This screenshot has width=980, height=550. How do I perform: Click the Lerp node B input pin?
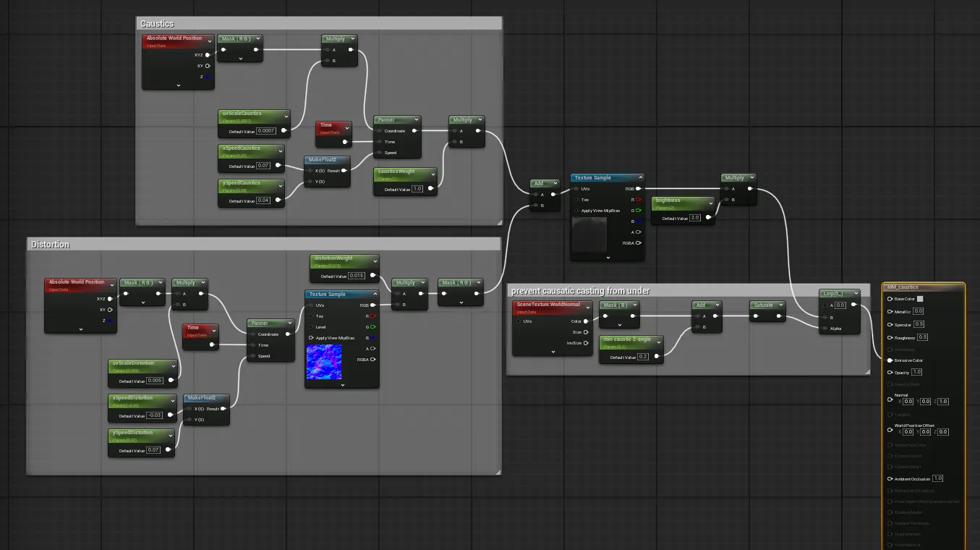pos(823,317)
